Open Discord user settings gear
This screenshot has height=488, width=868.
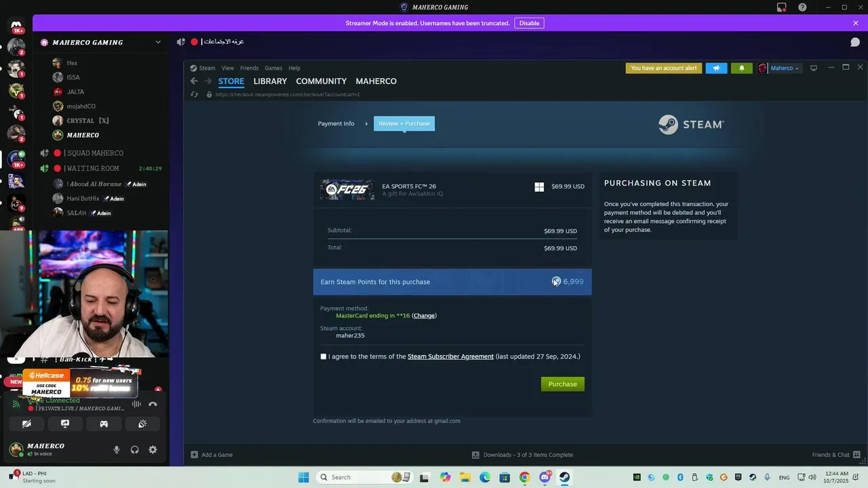coord(153,449)
